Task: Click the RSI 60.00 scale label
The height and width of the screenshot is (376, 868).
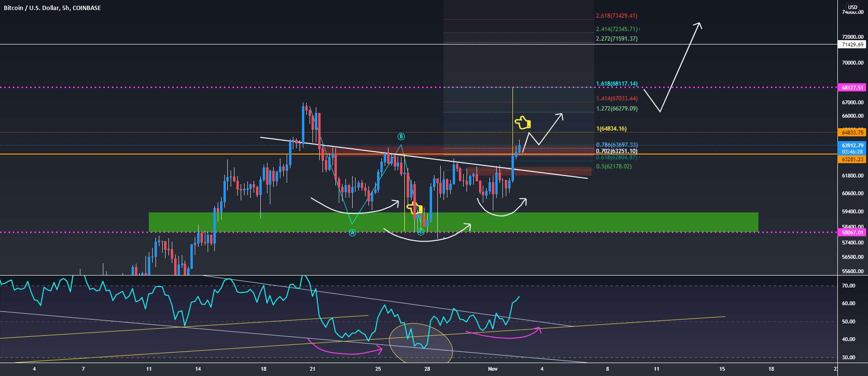Action: pos(848,303)
